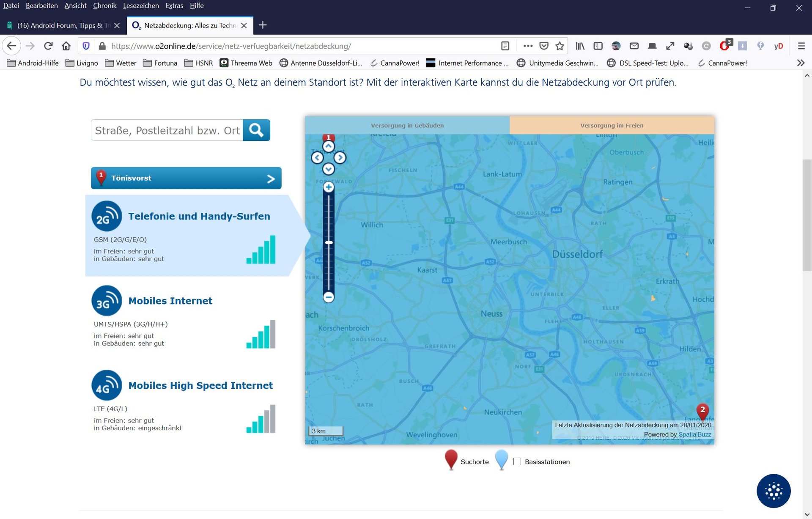Click the yD extension icon

779,46
